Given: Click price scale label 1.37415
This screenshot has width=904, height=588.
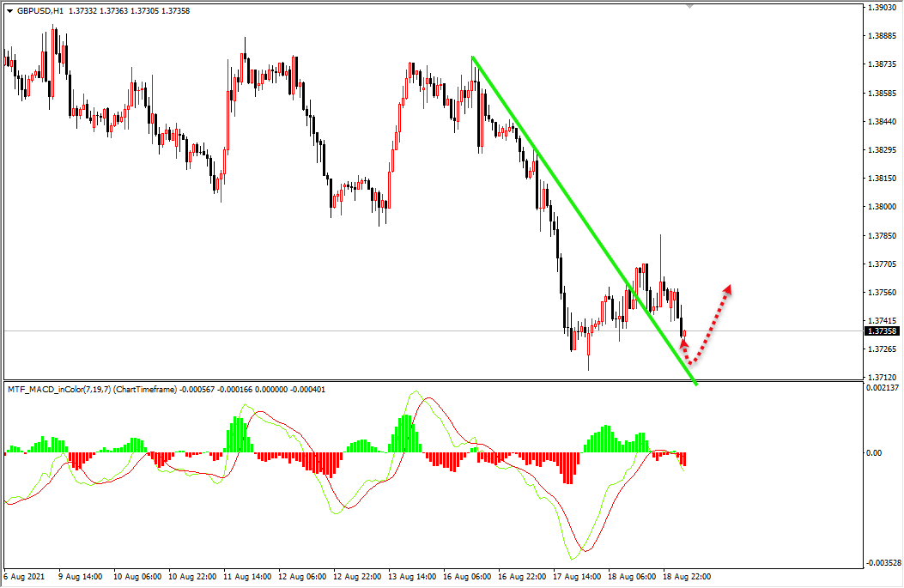Looking at the screenshot, I should [x=882, y=320].
